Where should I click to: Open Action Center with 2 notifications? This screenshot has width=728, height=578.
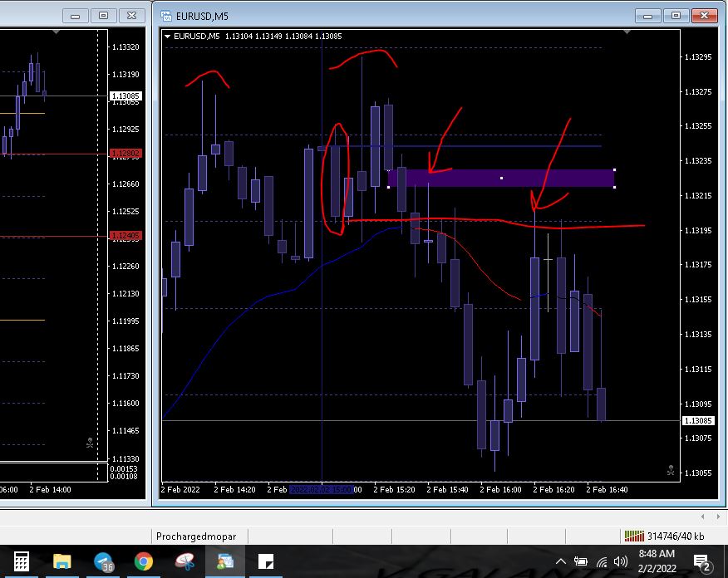[702, 562]
